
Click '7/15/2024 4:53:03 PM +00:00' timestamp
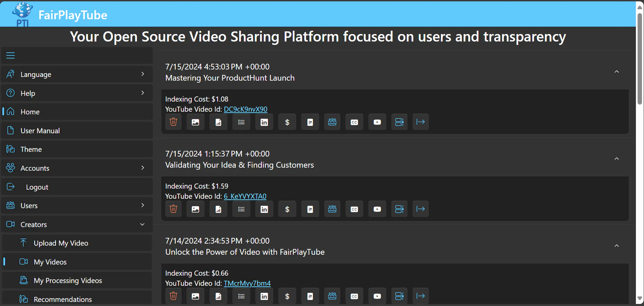(x=217, y=67)
